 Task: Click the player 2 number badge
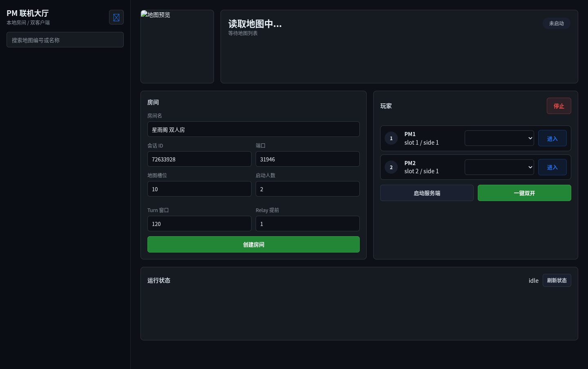pos(391,167)
